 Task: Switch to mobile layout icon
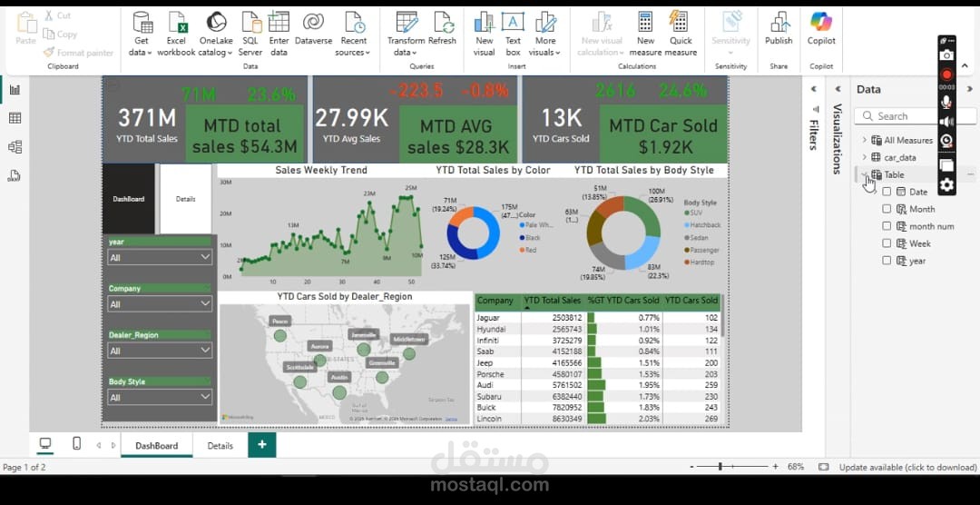pos(77,443)
